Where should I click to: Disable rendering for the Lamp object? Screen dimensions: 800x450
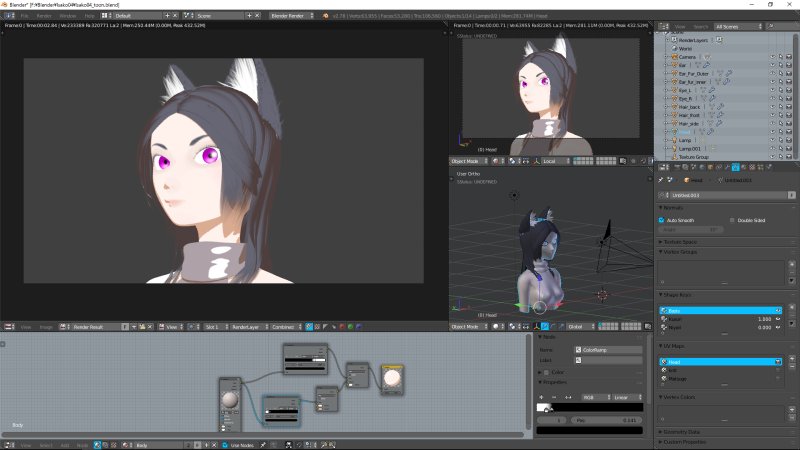[788, 140]
